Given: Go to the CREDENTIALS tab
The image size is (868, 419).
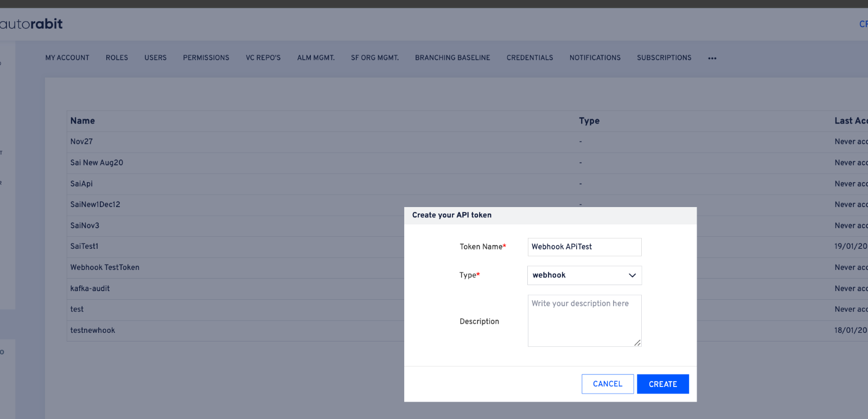Looking at the screenshot, I should 530,58.
